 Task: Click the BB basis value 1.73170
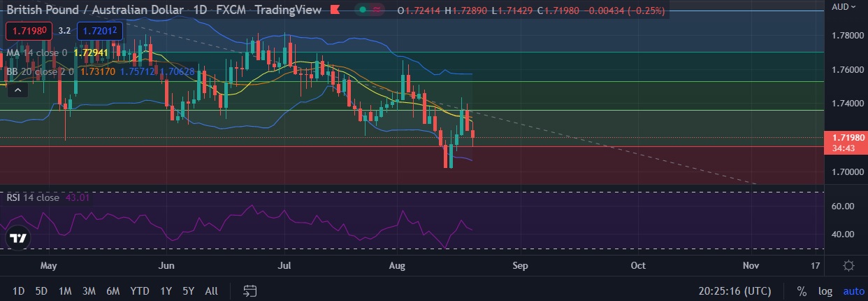[x=97, y=71]
